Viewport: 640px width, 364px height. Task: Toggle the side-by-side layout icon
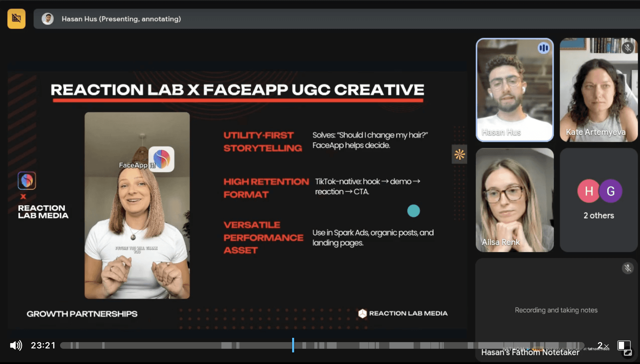pos(622,345)
